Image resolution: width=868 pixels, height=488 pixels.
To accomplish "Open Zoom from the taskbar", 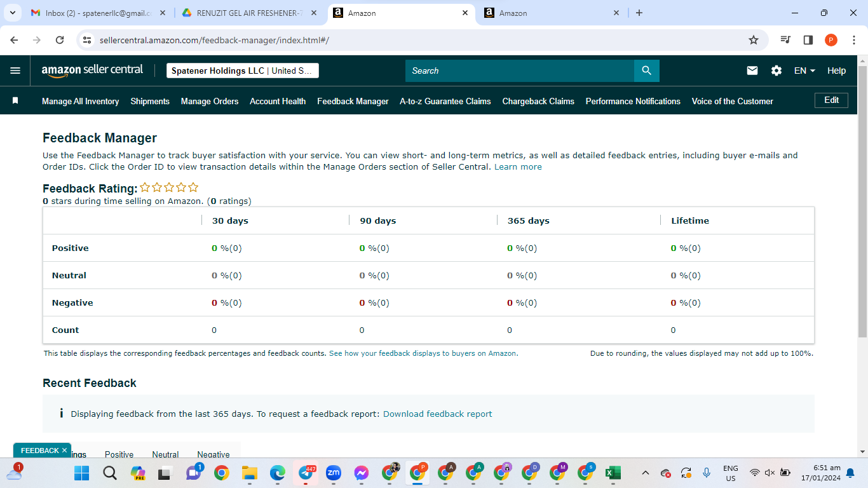I will click(334, 473).
